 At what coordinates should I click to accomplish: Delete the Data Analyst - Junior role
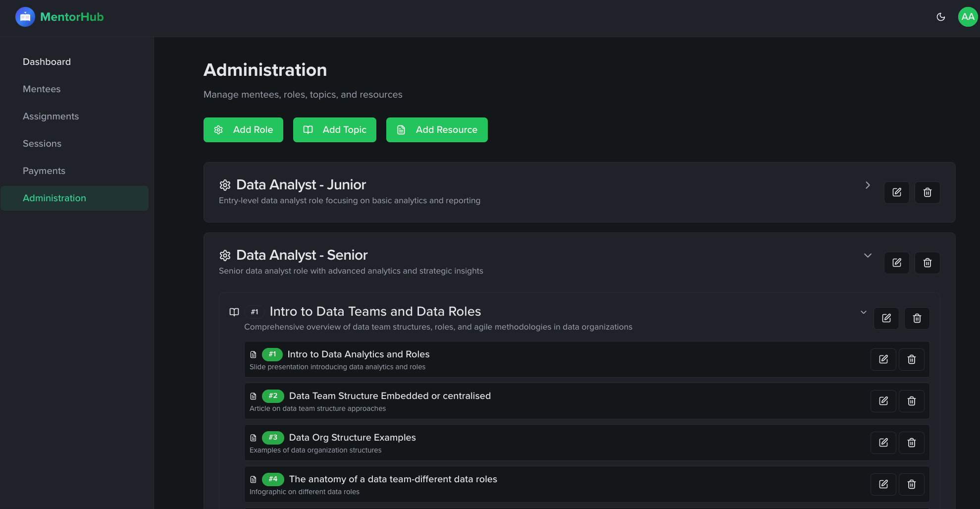click(x=928, y=192)
